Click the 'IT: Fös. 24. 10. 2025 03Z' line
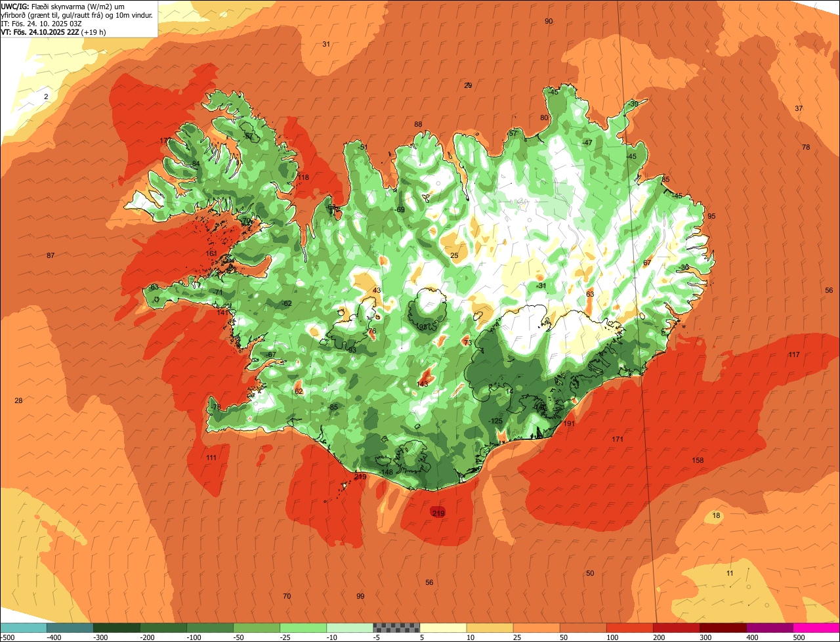The height and width of the screenshot is (642, 840). point(41,24)
